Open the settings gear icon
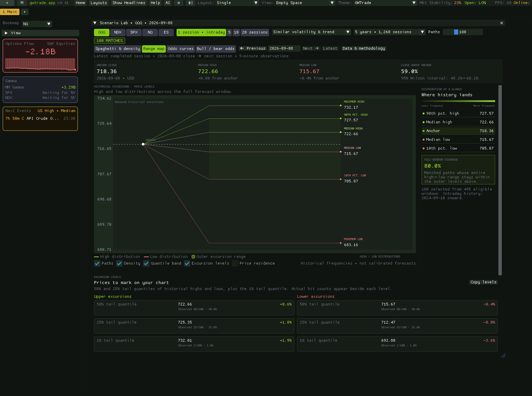Image resolution: width=532 pixels, height=396 pixels. 179,3
